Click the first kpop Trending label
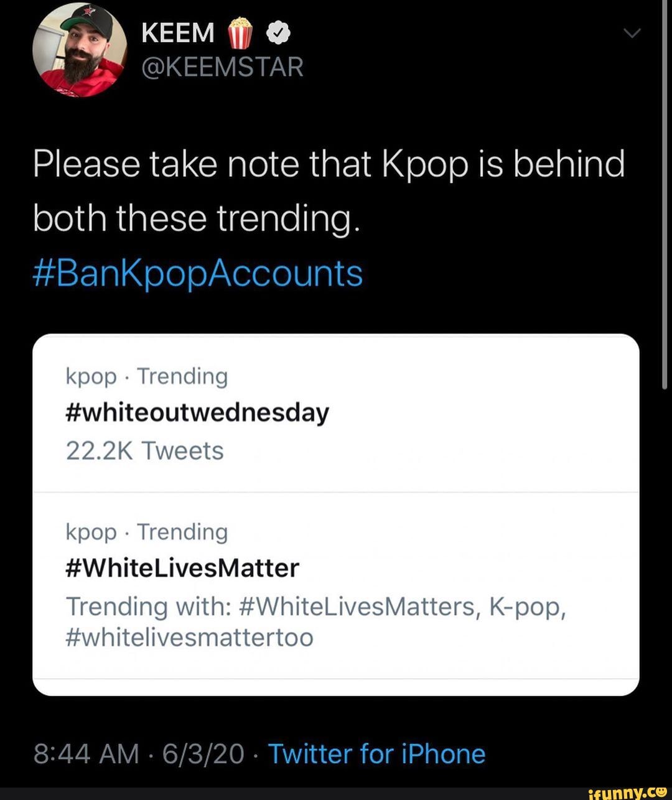This screenshot has height=800, width=672. [x=146, y=376]
